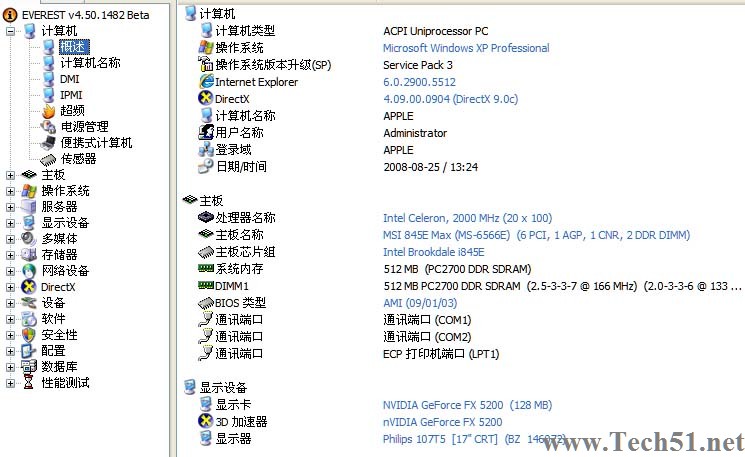
Task: Expand the DirectX tree node
Action: [x=10, y=287]
